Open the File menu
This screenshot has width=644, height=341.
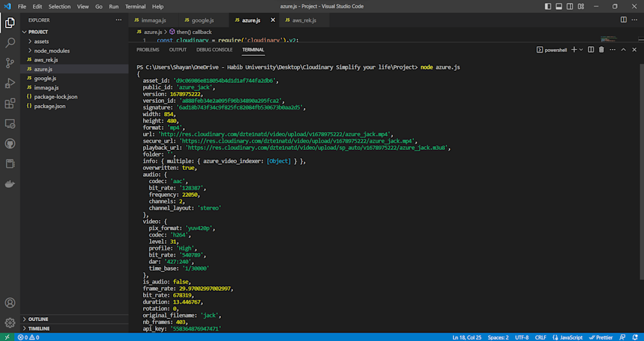click(x=22, y=6)
